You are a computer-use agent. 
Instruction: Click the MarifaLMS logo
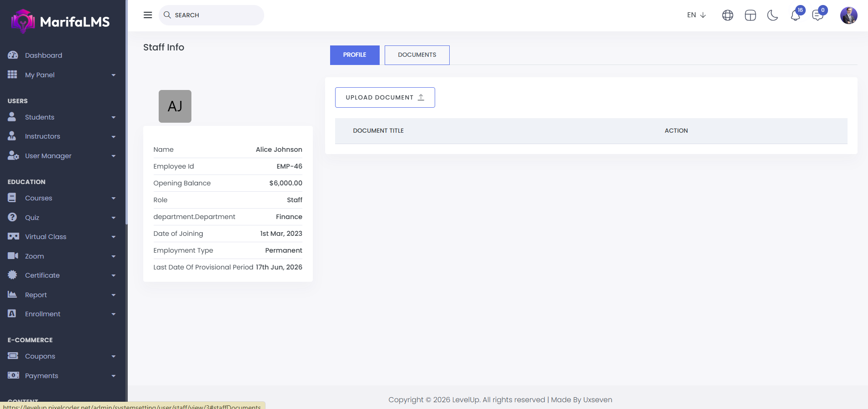[60, 21]
